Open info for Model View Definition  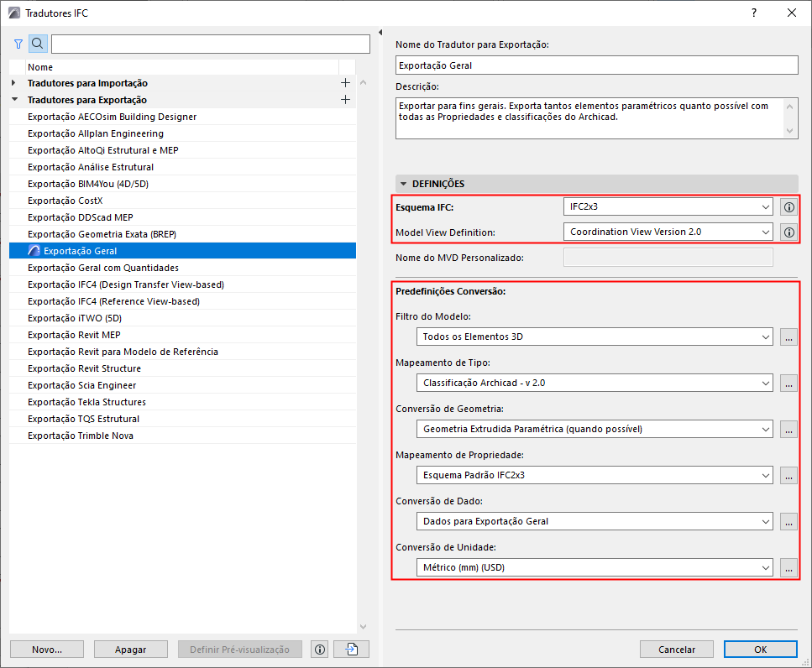pyautogui.click(x=788, y=232)
